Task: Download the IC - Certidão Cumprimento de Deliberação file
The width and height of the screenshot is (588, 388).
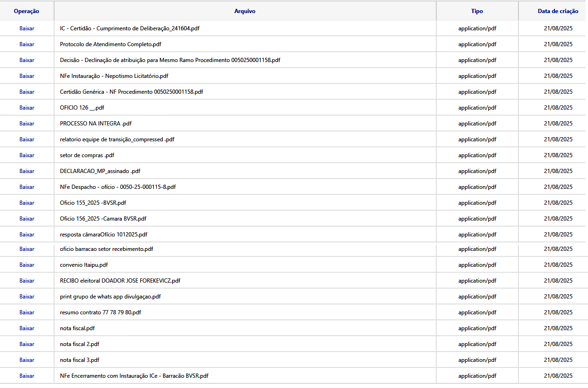Action: 27,28
